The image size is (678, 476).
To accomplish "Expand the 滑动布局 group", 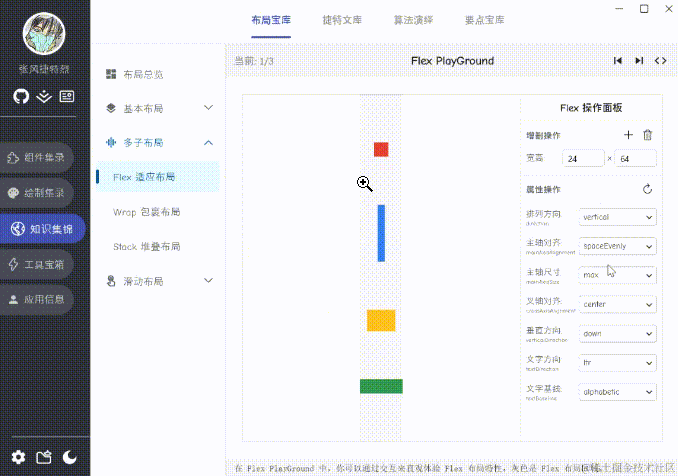I will [158, 281].
